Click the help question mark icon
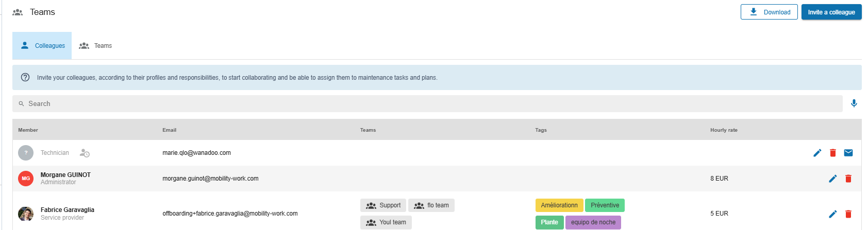 click(x=25, y=77)
